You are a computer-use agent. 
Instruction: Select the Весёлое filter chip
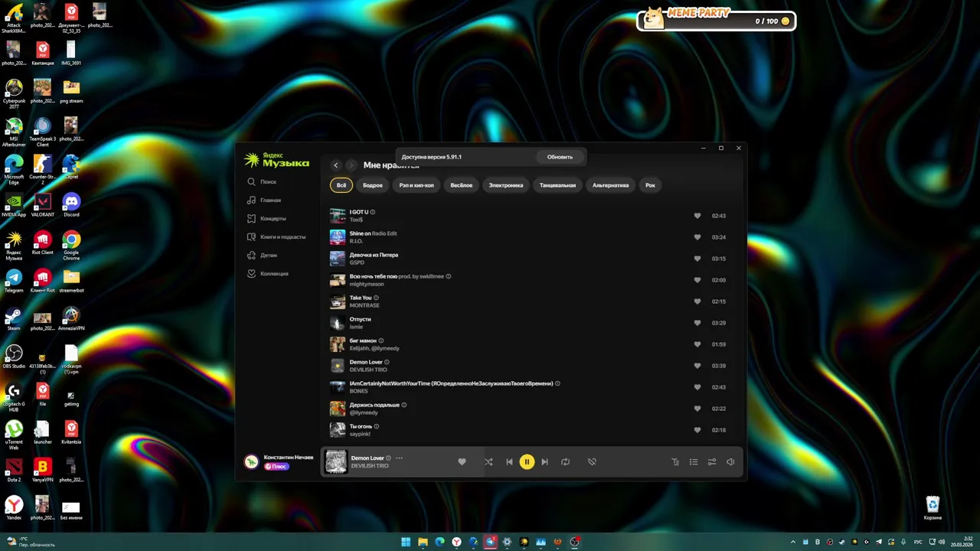tap(462, 185)
